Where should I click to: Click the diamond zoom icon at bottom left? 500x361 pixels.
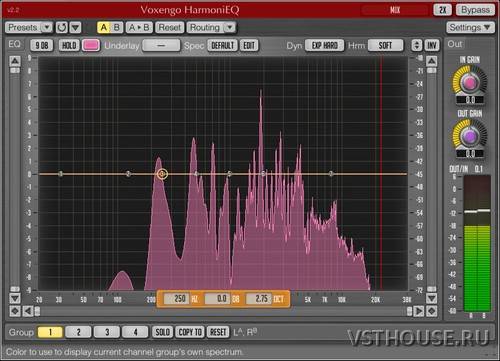[x=15, y=311]
